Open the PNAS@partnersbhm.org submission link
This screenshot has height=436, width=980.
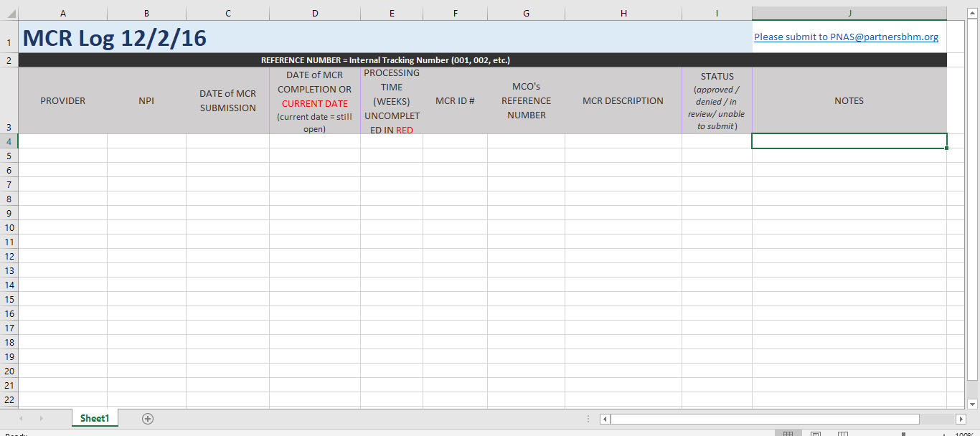846,37
